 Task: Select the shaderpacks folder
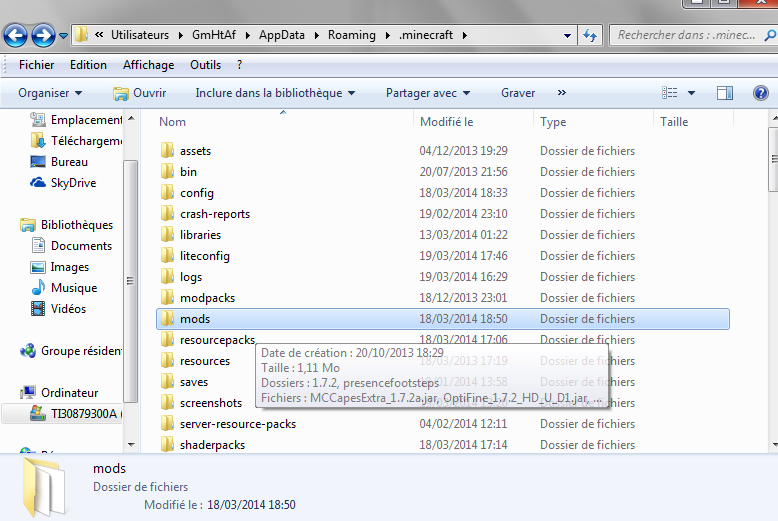[212, 445]
